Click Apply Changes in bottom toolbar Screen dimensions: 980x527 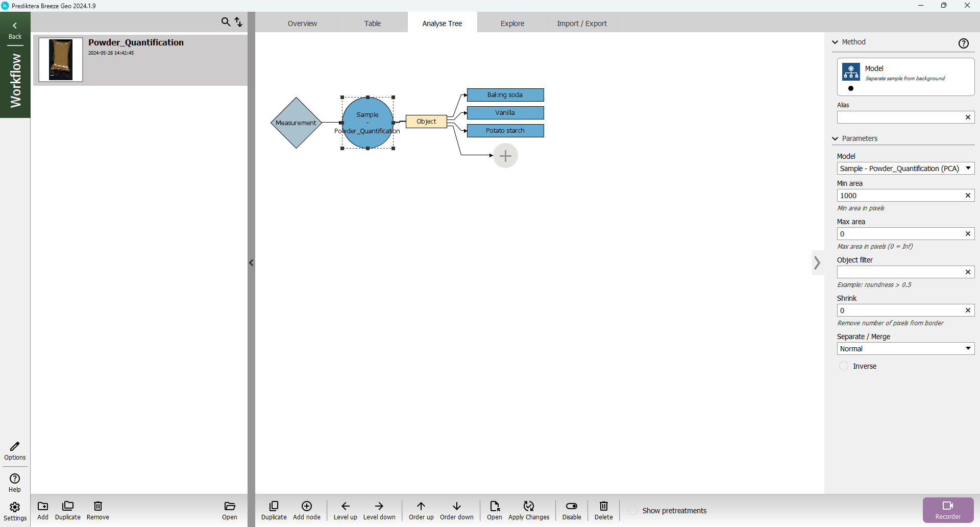(x=528, y=510)
